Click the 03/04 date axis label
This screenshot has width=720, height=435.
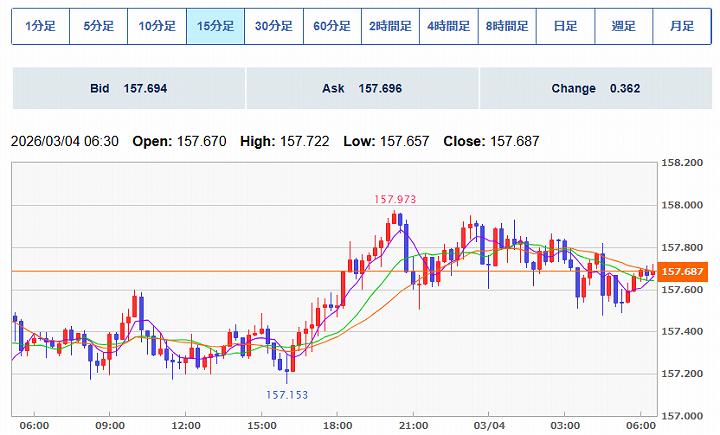tap(488, 424)
